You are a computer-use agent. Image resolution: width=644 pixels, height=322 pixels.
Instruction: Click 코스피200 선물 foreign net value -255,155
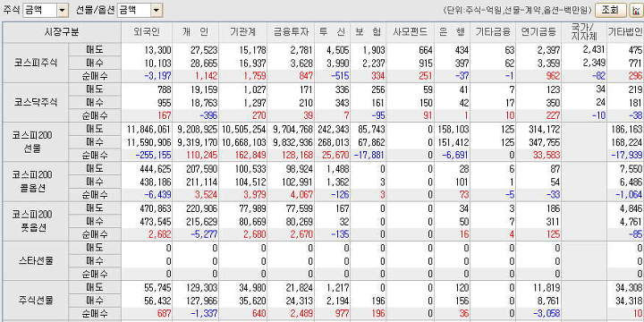click(154, 155)
